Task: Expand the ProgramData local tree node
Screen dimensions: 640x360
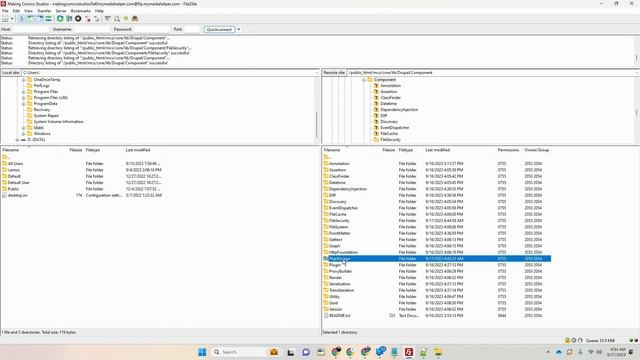Action: tap(24, 104)
